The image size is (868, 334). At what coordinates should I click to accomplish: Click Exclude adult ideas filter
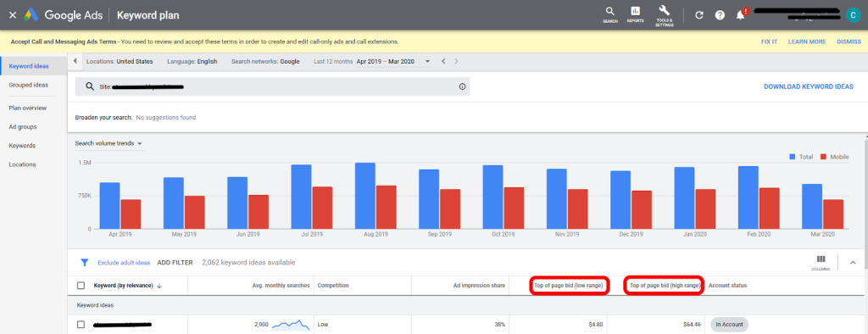(124, 263)
